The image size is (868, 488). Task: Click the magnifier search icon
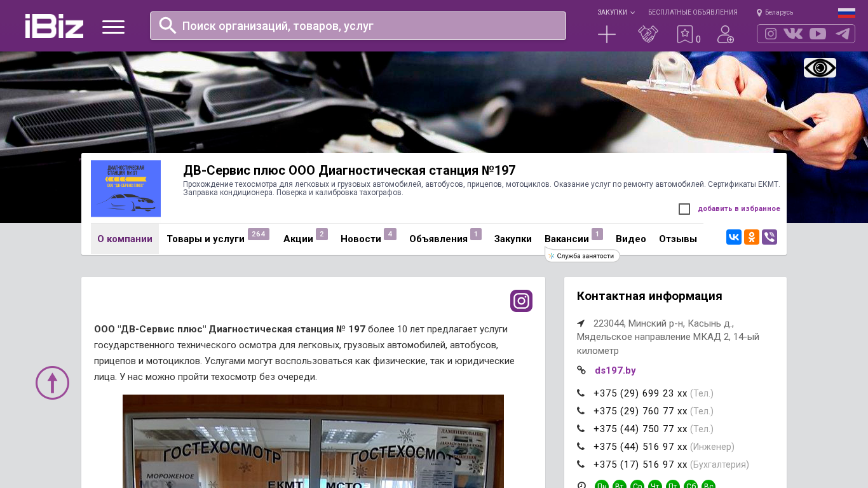168,25
